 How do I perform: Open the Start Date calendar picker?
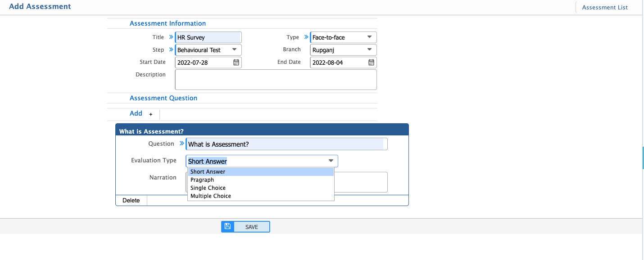[x=236, y=62]
